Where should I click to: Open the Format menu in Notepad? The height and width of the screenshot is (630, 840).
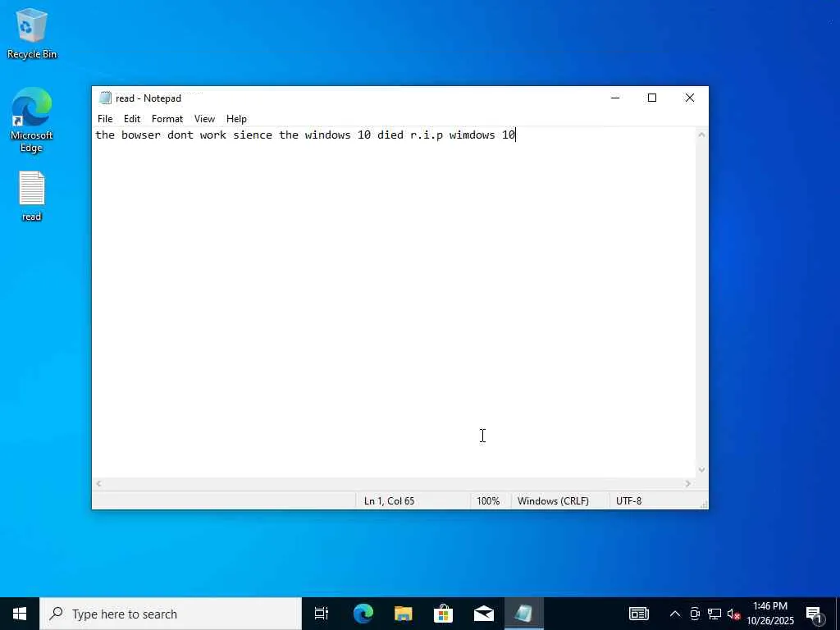pyautogui.click(x=167, y=119)
